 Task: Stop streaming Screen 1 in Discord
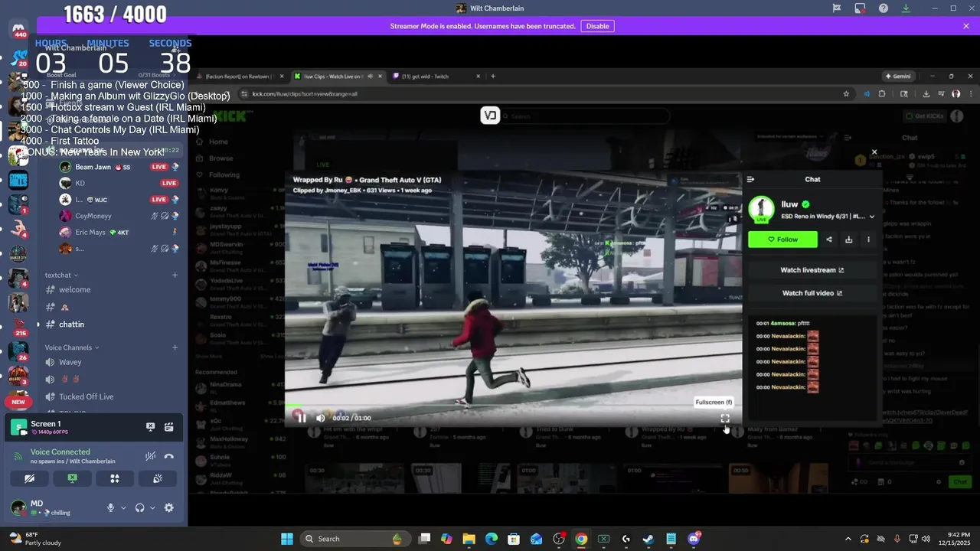[x=151, y=427]
